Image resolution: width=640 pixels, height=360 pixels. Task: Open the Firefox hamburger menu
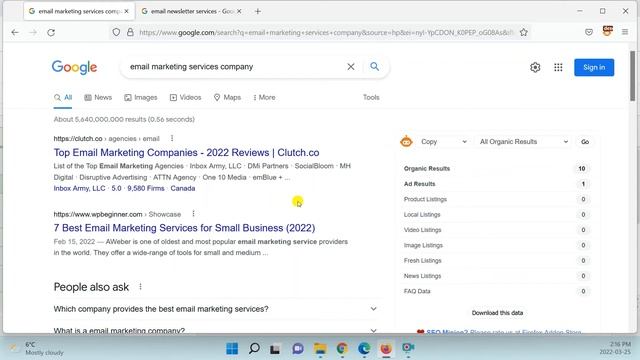click(625, 32)
